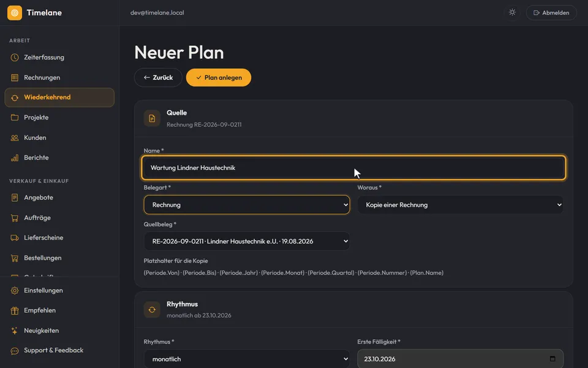Click the "Rechnung RE-2026-09-0211" subtitle
This screenshot has width=588, height=368.
(204, 125)
